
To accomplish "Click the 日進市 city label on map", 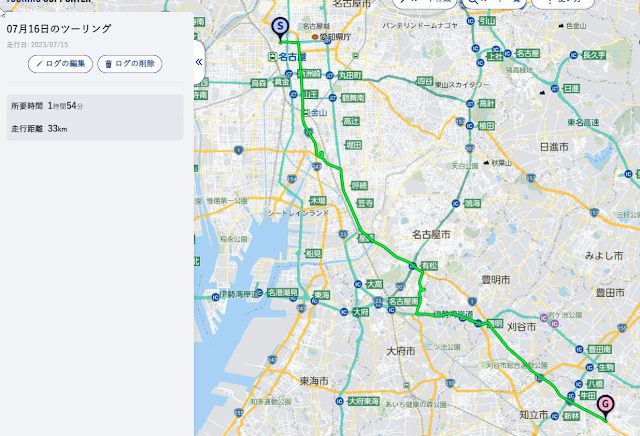I will [x=554, y=147].
